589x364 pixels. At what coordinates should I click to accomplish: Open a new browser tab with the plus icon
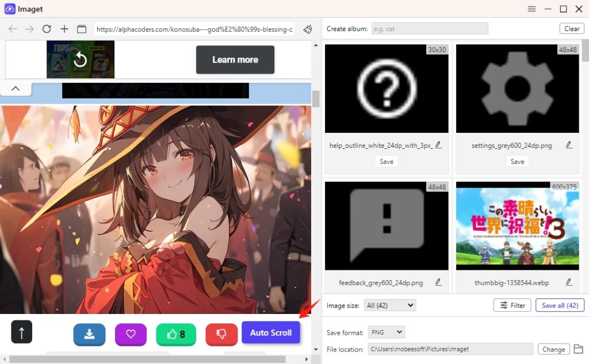click(x=64, y=29)
